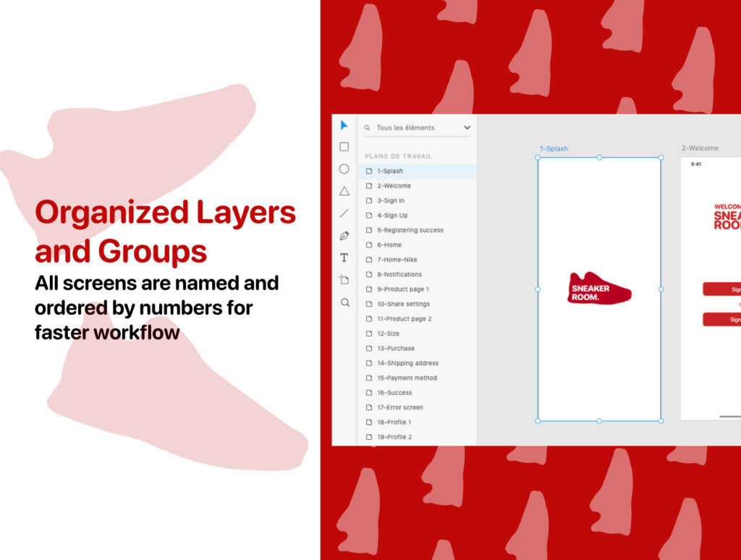Select the 11-Product page 2 layer

click(x=417, y=318)
